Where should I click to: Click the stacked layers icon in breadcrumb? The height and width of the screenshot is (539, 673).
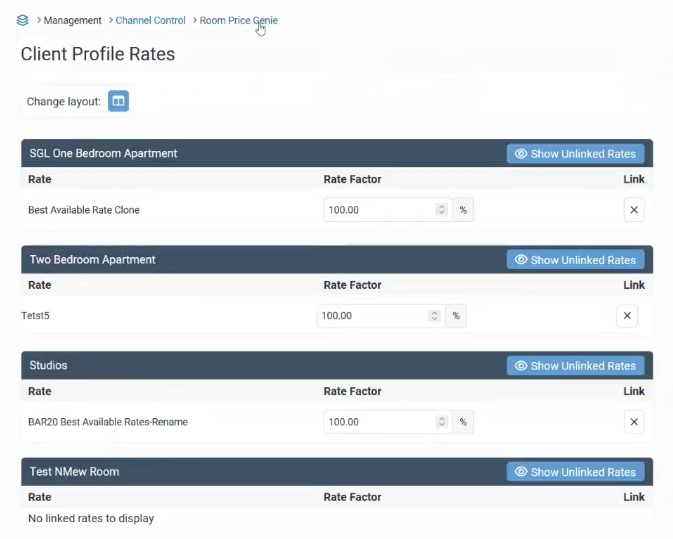[23, 20]
